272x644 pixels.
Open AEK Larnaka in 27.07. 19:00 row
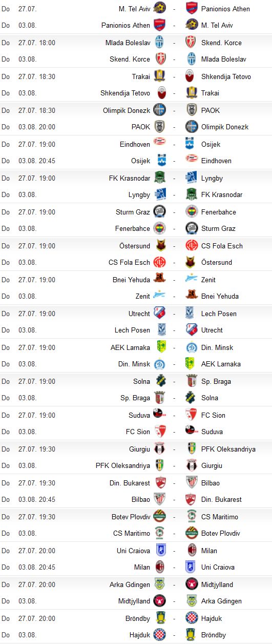click(x=131, y=347)
